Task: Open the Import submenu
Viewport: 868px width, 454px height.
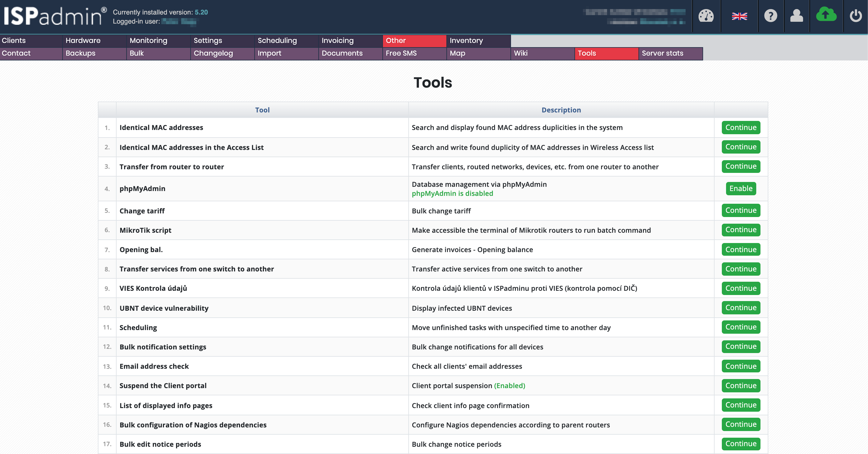Action: pos(287,53)
